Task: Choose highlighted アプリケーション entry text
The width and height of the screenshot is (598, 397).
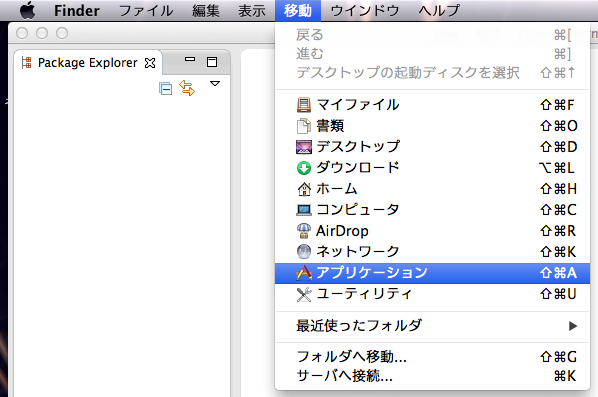Action: click(372, 273)
